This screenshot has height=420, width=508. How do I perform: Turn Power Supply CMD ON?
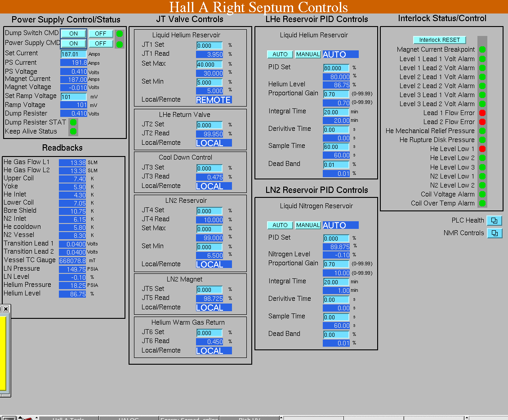74,44
